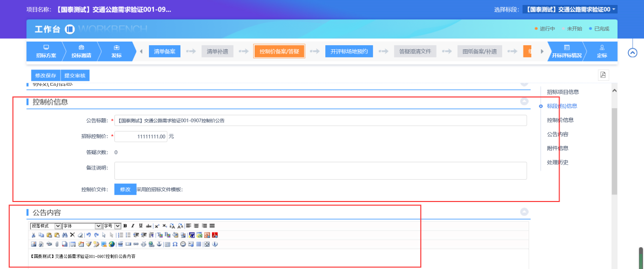Open the 字体 font dropdown
This screenshot has width=644, height=269.
point(81,226)
